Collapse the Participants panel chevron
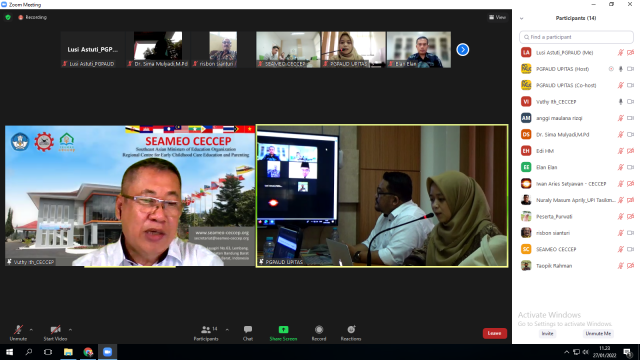Viewport: 640px width, 360px height. pyautogui.click(x=521, y=18)
